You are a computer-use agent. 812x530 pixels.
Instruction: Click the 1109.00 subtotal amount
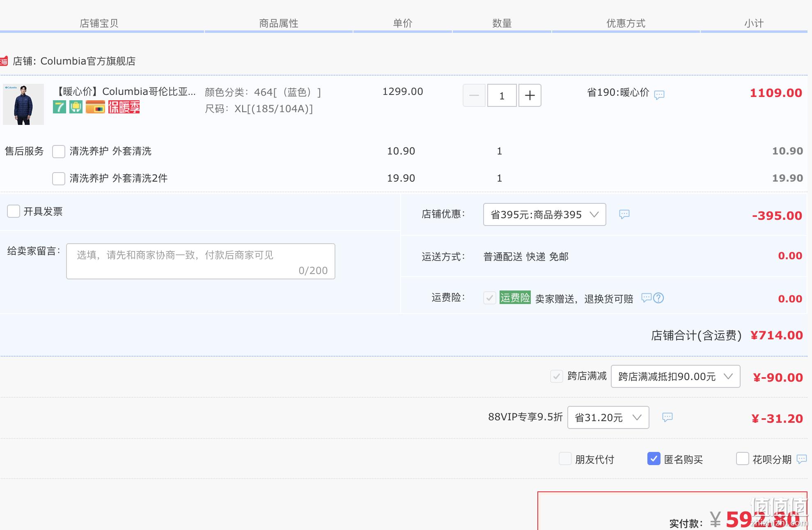[776, 93]
